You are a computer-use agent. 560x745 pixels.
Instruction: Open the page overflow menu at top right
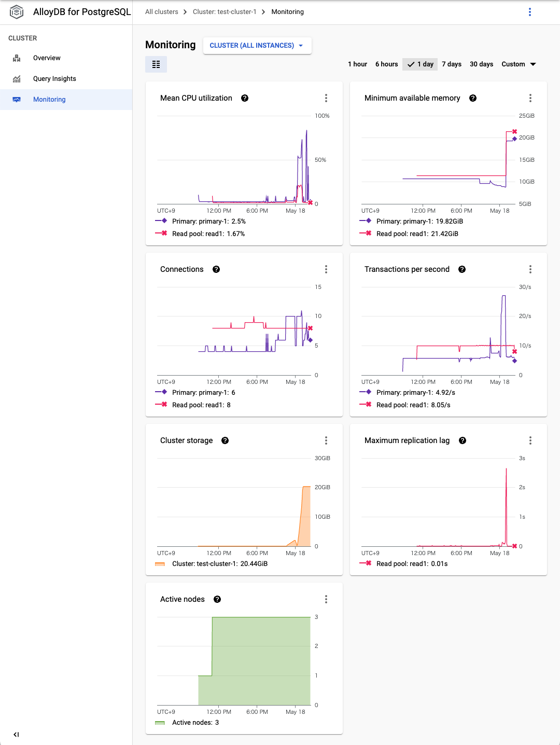[529, 11]
